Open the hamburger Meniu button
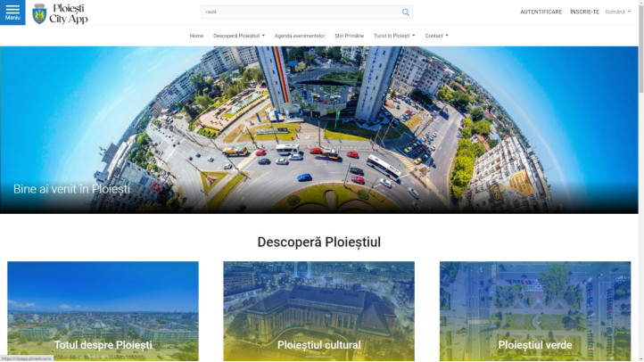 pyautogui.click(x=12, y=12)
